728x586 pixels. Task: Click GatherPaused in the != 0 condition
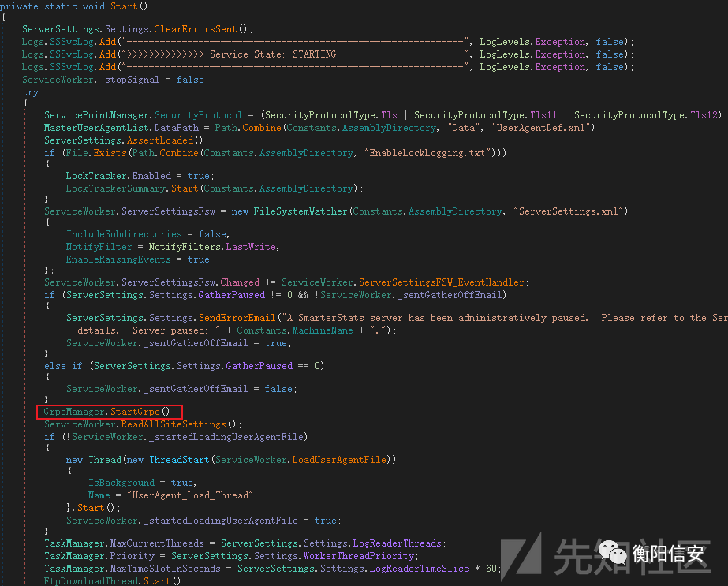point(231,294)
